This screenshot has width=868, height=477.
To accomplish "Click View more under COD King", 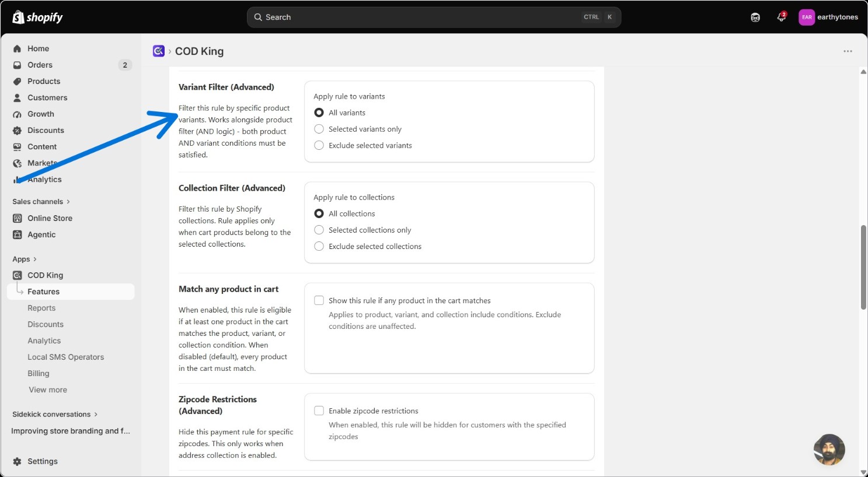I will point(48,390).
